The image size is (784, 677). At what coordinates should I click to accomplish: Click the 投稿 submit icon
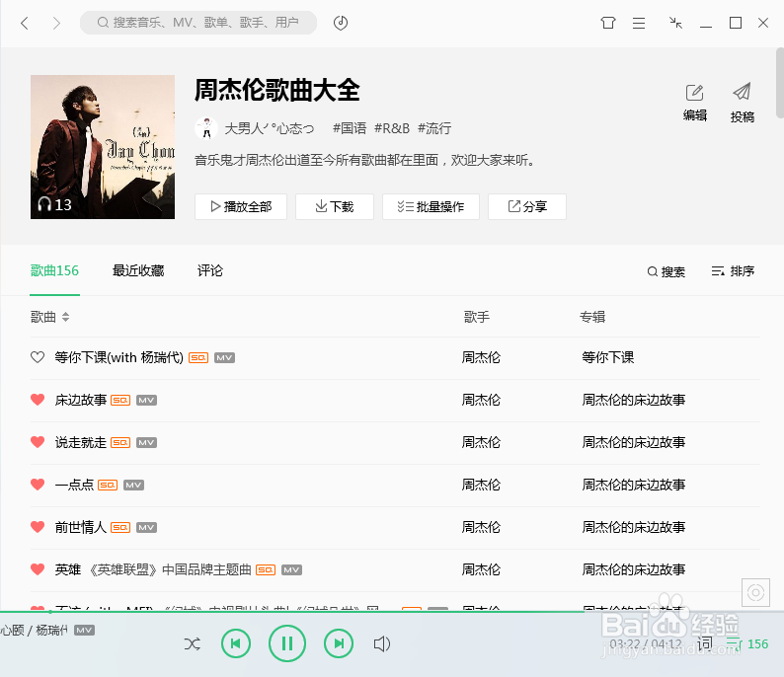pyautogui.click(x=742, y=103)
